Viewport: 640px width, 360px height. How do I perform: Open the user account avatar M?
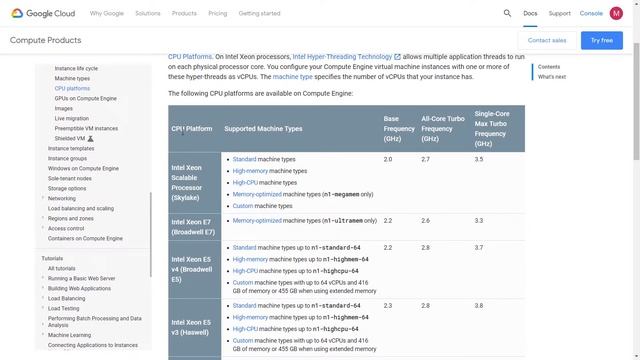click(616, 13)
